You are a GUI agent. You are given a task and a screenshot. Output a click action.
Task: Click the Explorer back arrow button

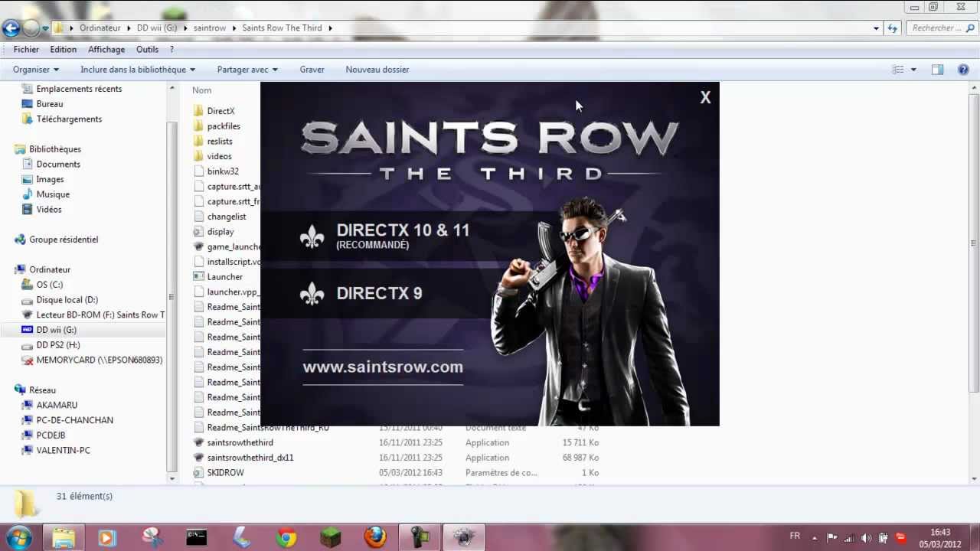tap(11, 28)
